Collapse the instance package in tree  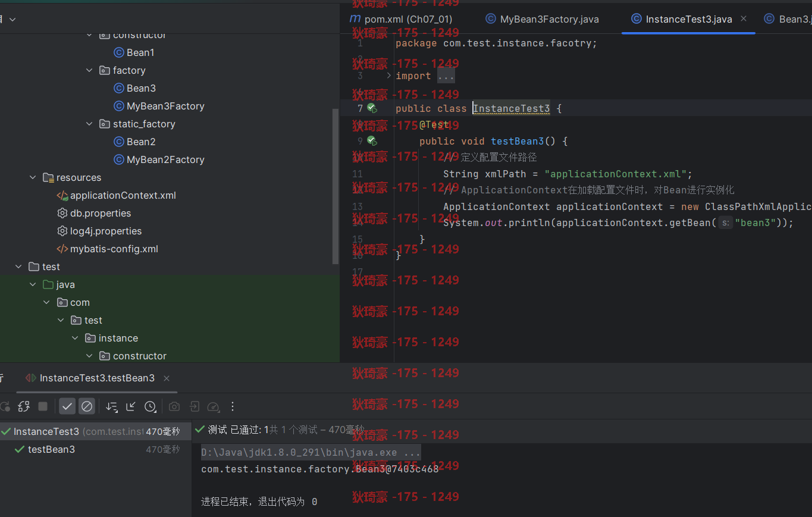tap(75, 338)
